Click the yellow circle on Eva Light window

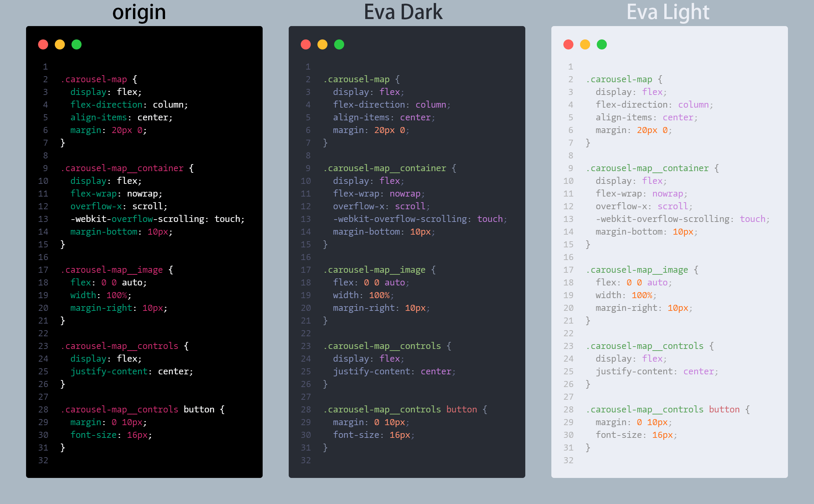585,44
